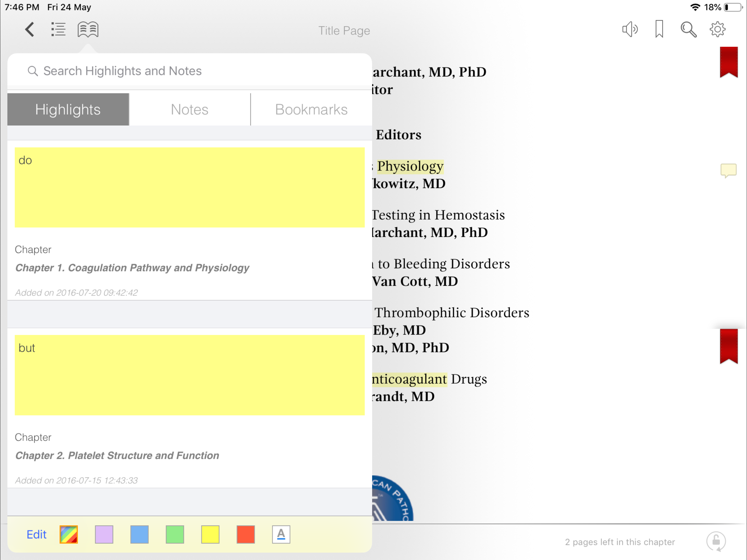Select the Highlights tab
This screenshot has width=747, height=560.
[68, 109]
